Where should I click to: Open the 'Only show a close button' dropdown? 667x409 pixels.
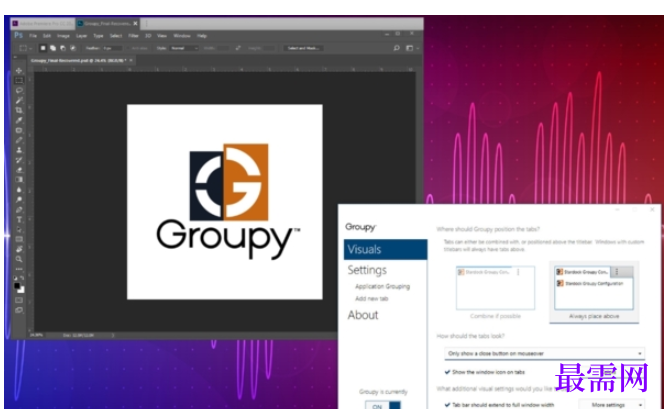pos(544,353)
